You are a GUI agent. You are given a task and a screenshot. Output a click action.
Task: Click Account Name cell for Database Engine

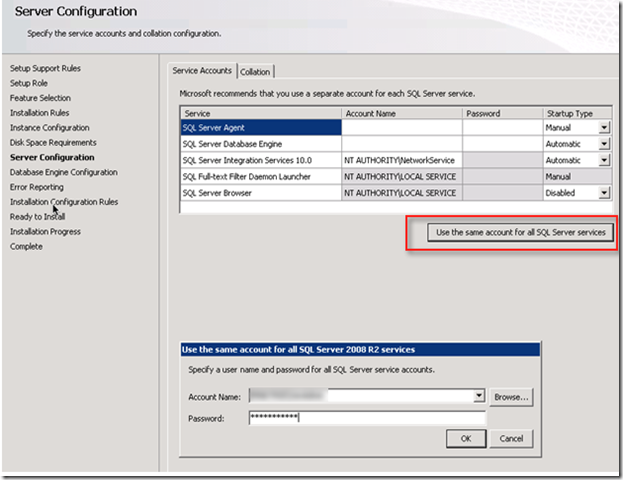402,144
